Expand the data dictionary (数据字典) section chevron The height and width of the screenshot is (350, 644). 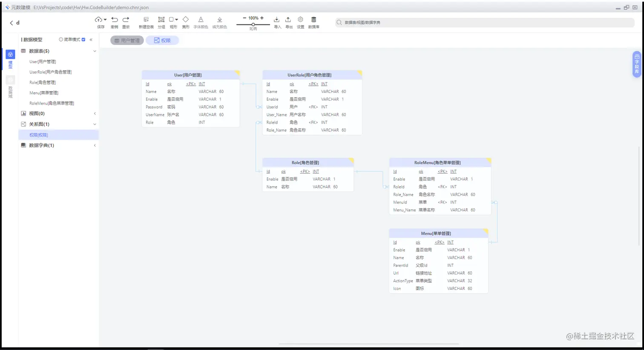(x=95, y=145)
